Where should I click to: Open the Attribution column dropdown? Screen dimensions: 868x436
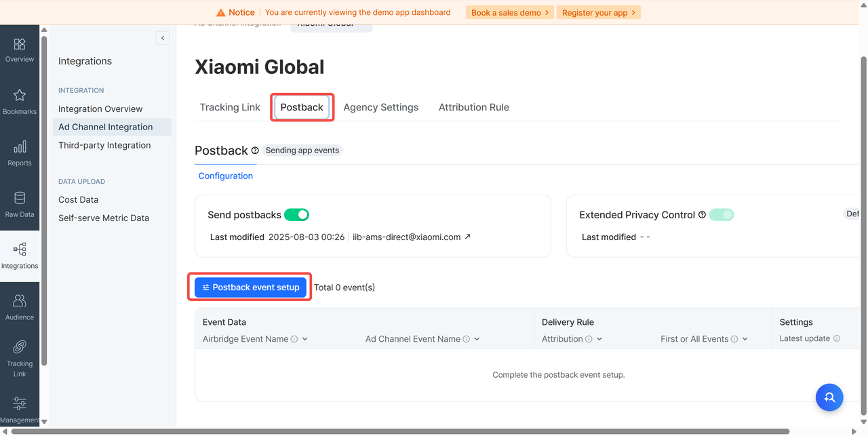pyautogui.click(x=599, y=339)
